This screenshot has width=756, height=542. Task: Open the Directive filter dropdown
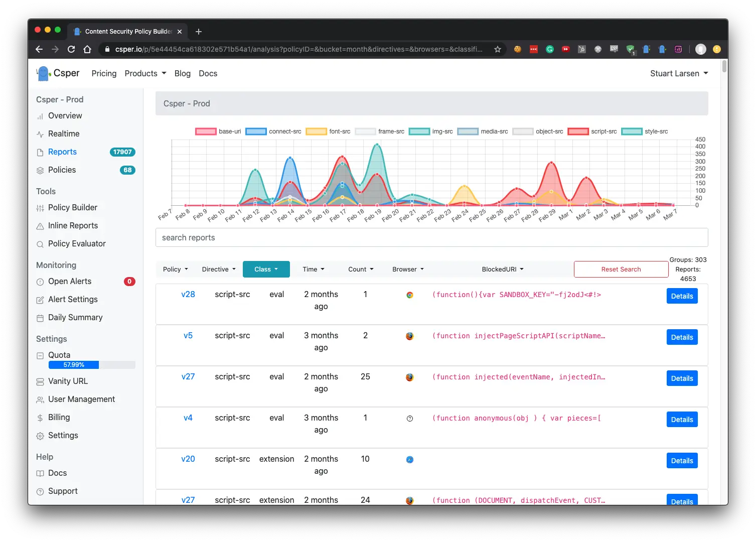tap(219, 269)
